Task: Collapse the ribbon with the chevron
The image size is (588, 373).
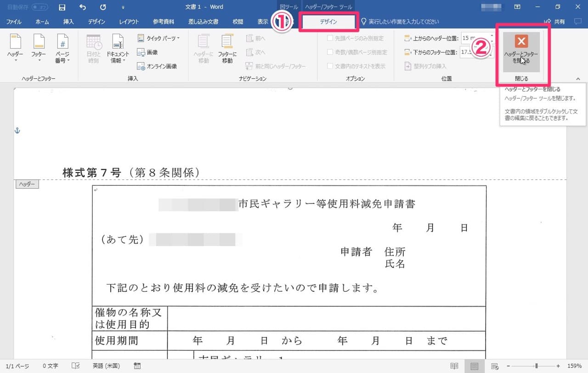Action: [x=578, y=79]
